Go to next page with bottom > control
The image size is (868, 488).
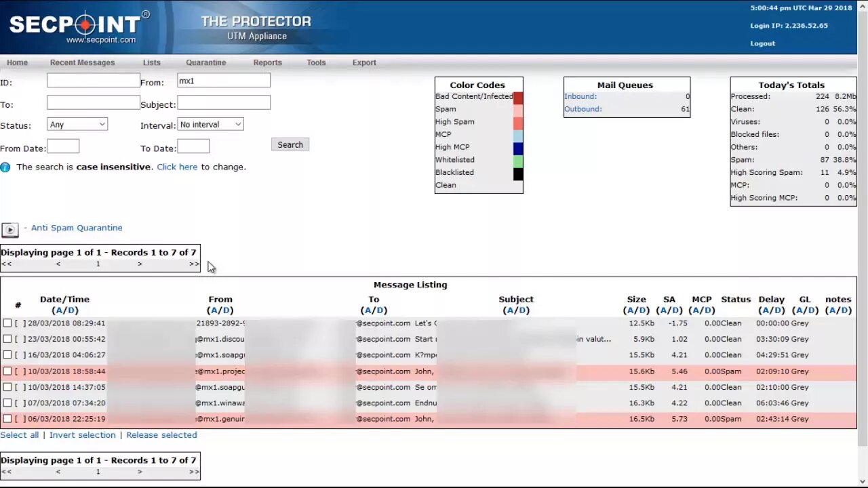[x=140, y=472]
